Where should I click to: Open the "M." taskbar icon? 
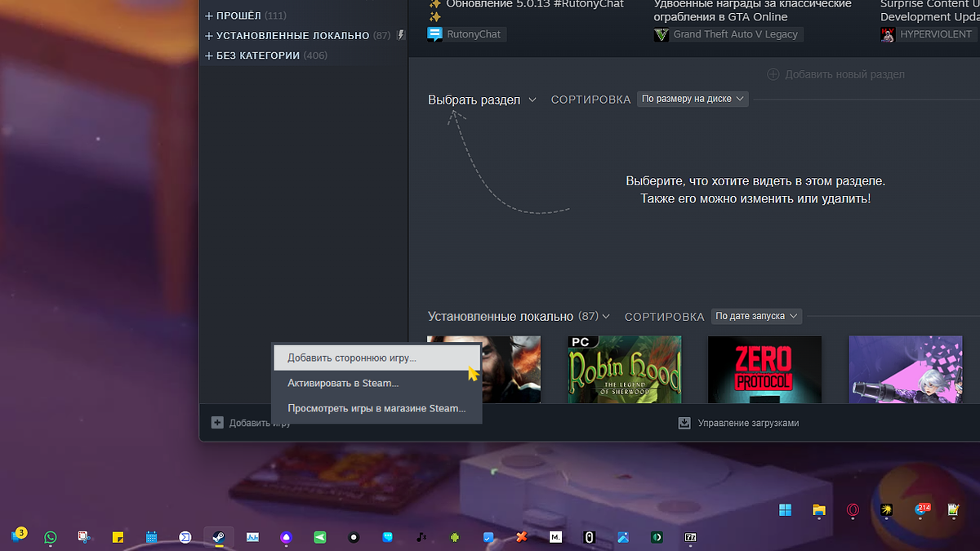point(555,537)
